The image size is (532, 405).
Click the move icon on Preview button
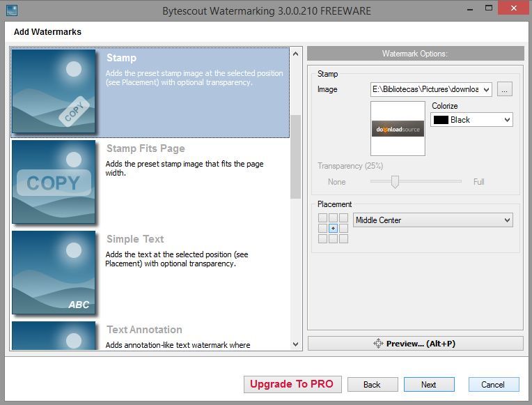click(x=378, y=344)
